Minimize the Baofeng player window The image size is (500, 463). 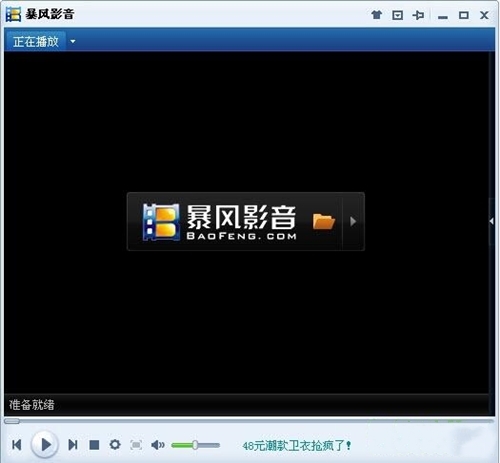(x=443, y=17)
